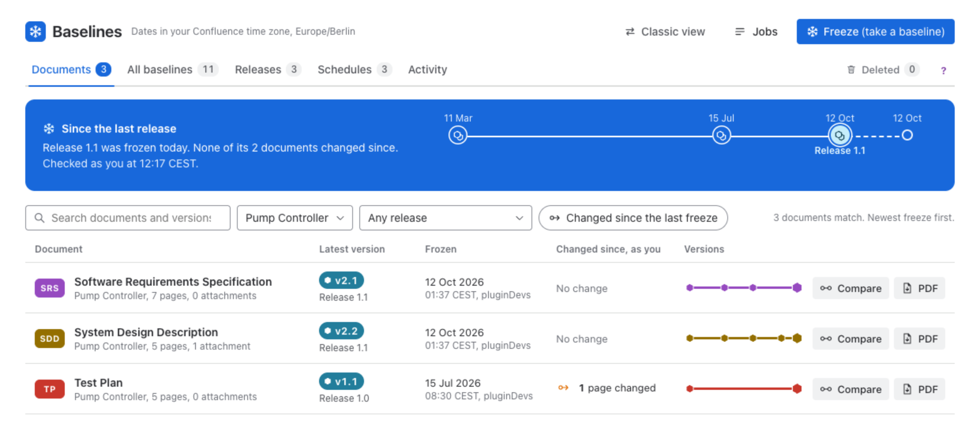Screen dimensions: 980x438
Task: Click the 11 Mar release timeline marker
Action: point(458,135)
